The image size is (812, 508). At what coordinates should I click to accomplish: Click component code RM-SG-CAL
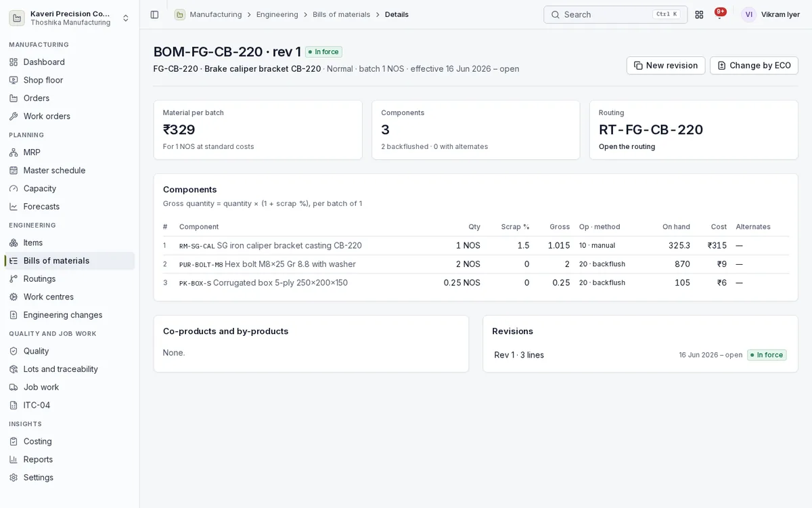click(197, 246)
